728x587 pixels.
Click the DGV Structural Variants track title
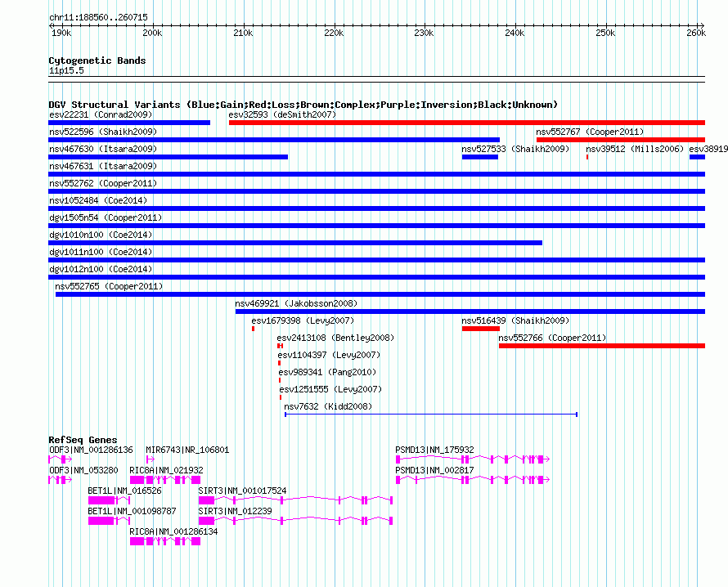click(303, 105)
